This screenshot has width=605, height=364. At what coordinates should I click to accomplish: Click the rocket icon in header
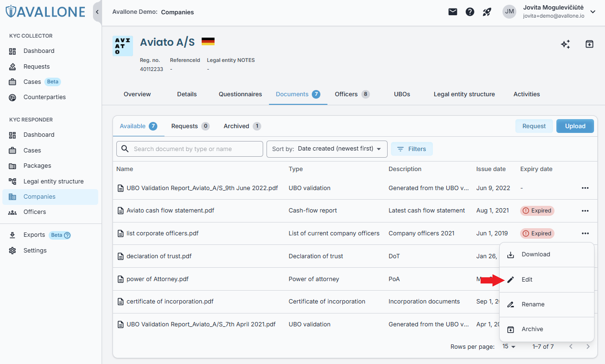coord(487,12)
